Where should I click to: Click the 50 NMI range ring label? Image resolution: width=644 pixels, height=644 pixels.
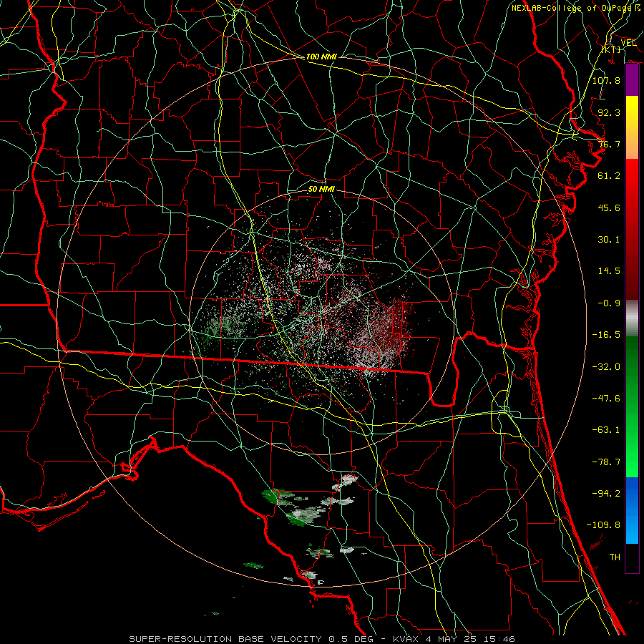(321, 190)
